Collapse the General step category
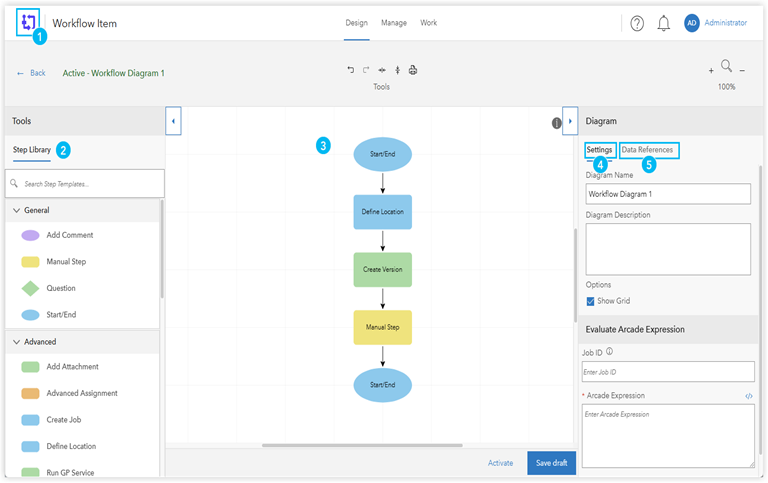Image resolution: width=768 pixels, height=483 pixels. click(17, 210)
